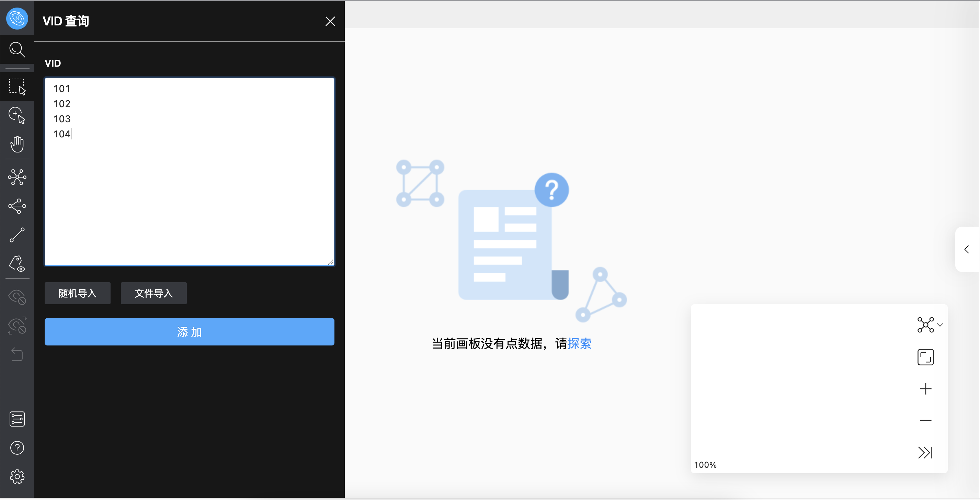The width and height of the screenshot is (980, 500).
Task: Click the fit-to-screen square icon
Action: coord(926,357)
